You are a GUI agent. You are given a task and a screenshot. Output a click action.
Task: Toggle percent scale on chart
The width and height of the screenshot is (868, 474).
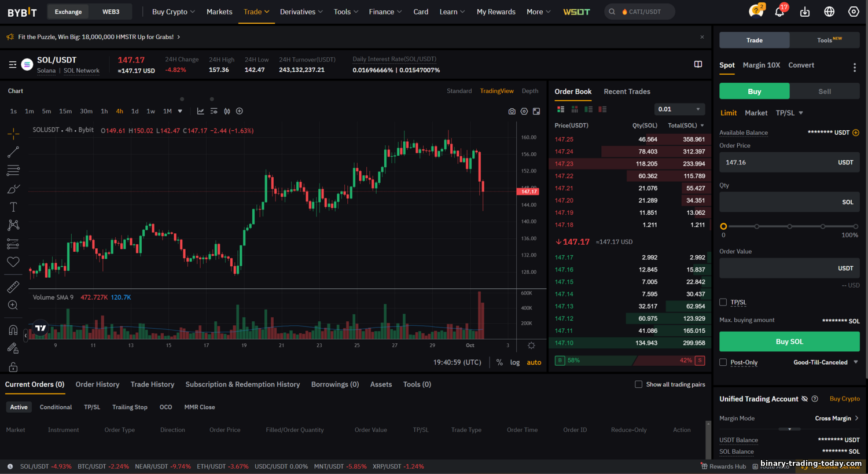point(499,362)
